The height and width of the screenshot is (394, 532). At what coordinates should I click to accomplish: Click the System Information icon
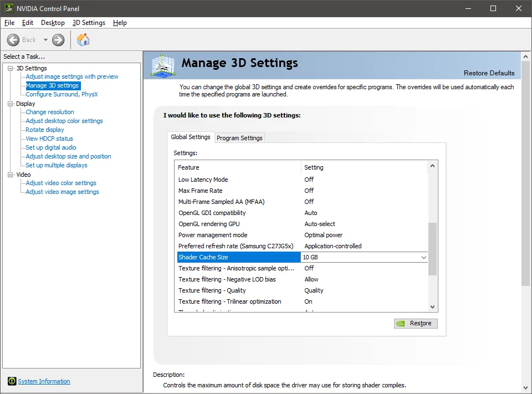pos(12,381)
